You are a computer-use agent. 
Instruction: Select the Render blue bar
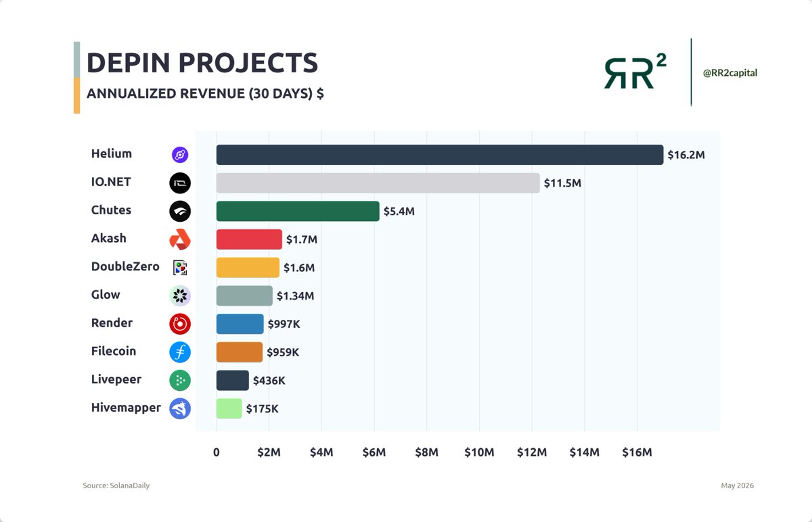pos(240,324)
